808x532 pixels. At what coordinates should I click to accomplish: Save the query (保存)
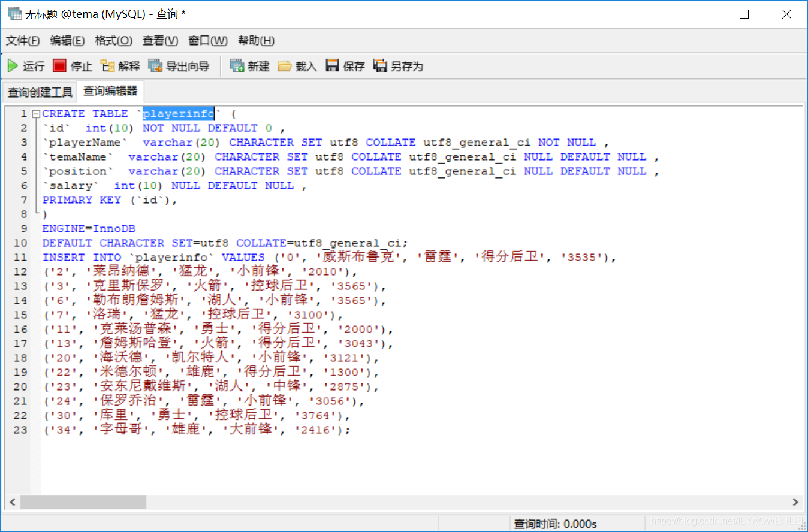(345, 66)
